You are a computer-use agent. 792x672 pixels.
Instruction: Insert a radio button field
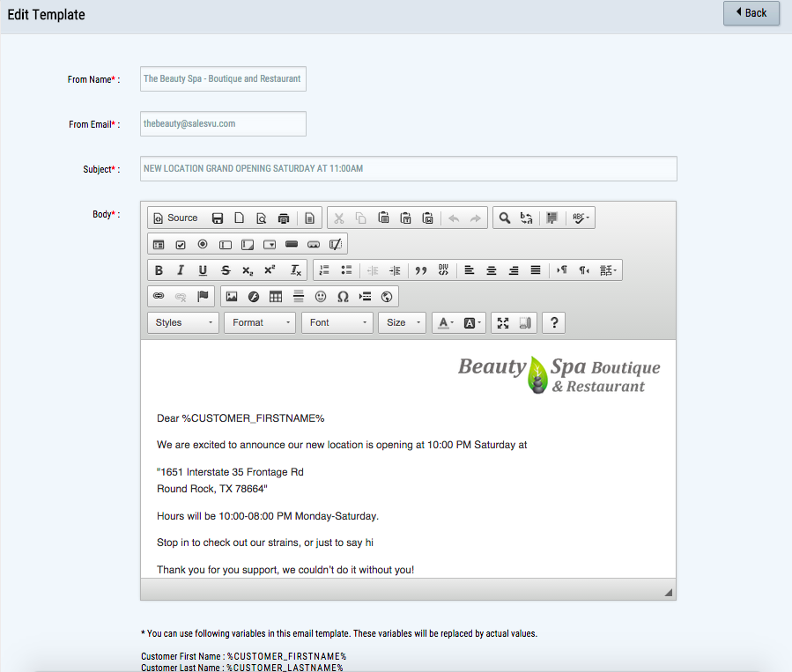pyautogui.click(x=203, y=245)
